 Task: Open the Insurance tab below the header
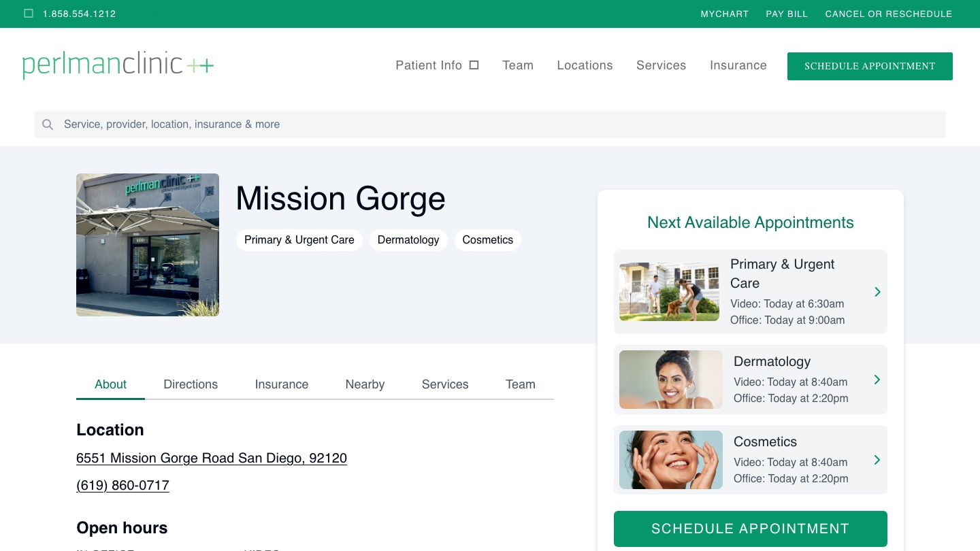(x=281, y=384)
